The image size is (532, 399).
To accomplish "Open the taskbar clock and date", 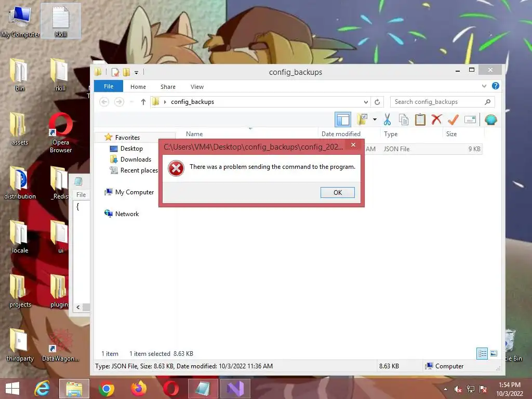I will tap(509, 389).
